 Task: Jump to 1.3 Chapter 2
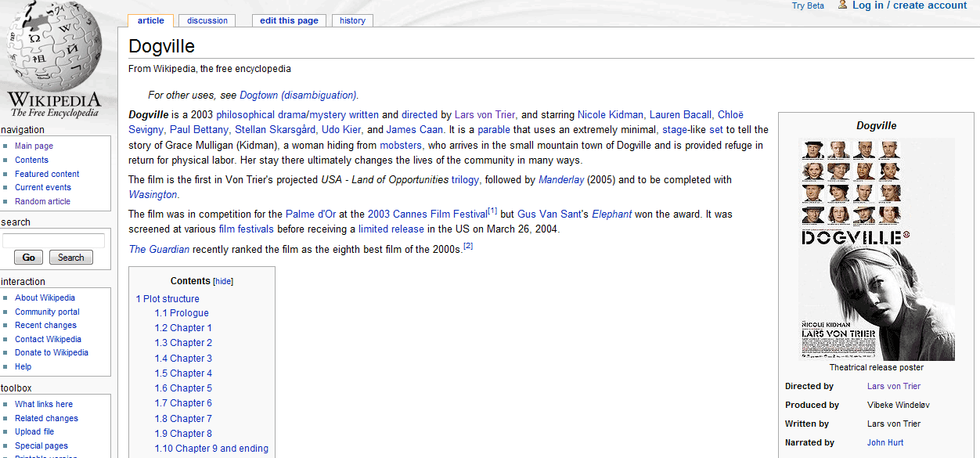(183, 343)
